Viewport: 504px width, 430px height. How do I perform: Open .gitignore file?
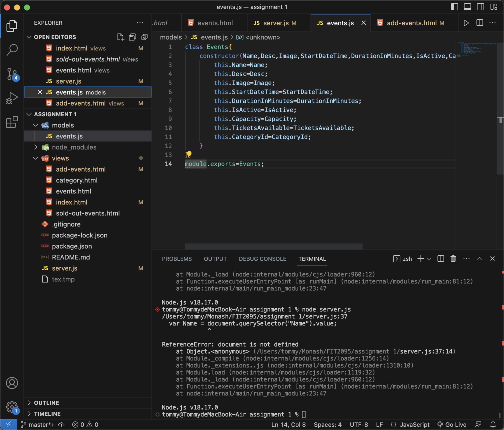click(x=66, y=224)
